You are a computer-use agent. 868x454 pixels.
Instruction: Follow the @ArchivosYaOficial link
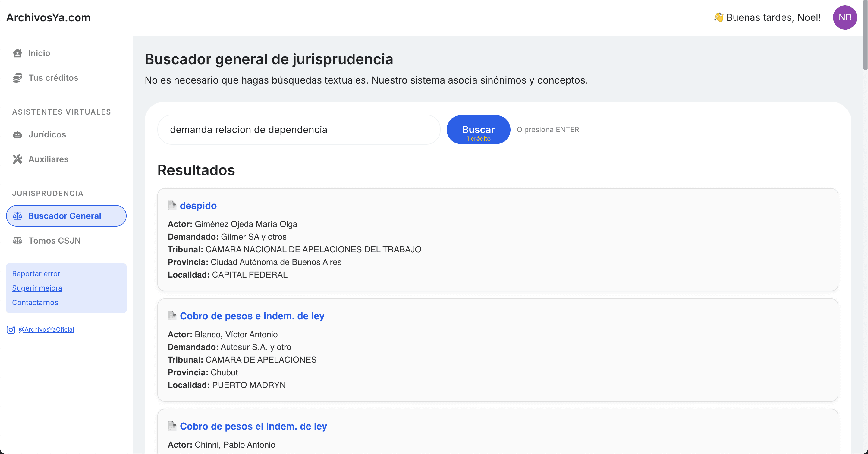46,329
